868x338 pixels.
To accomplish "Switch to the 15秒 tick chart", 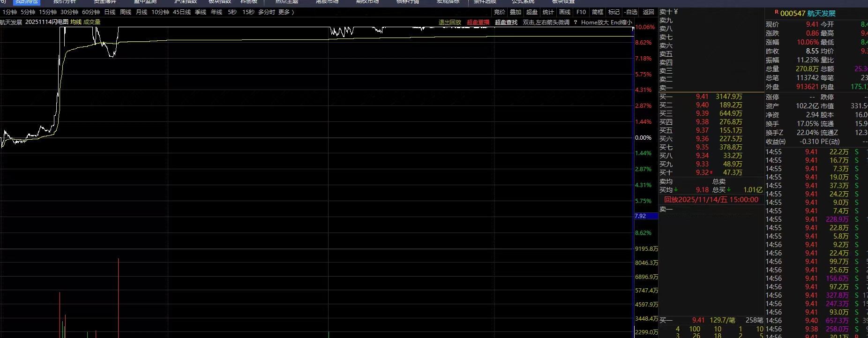I will coord(248,12).
